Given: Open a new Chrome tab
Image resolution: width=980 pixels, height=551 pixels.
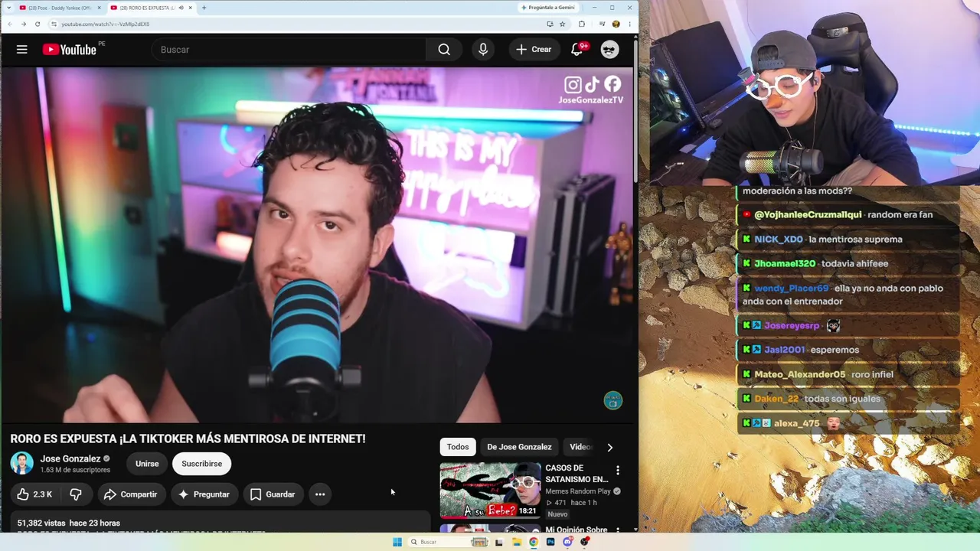Looking at the screenshot, I should click(204, 8).
